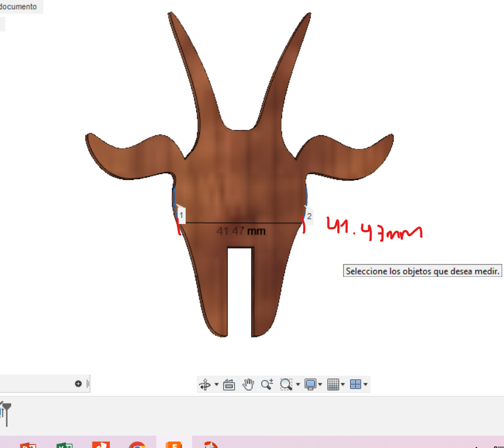Expand the Viewports dropdown arrow
This screenshot has width=504, height=448.
click(365, 385)
